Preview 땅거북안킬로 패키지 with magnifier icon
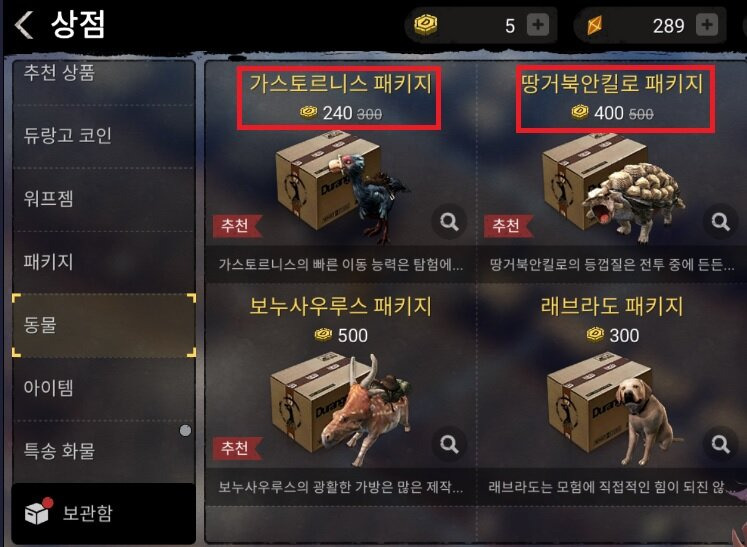The width and height of the screenshot is (747, 547). click(720, 222)
